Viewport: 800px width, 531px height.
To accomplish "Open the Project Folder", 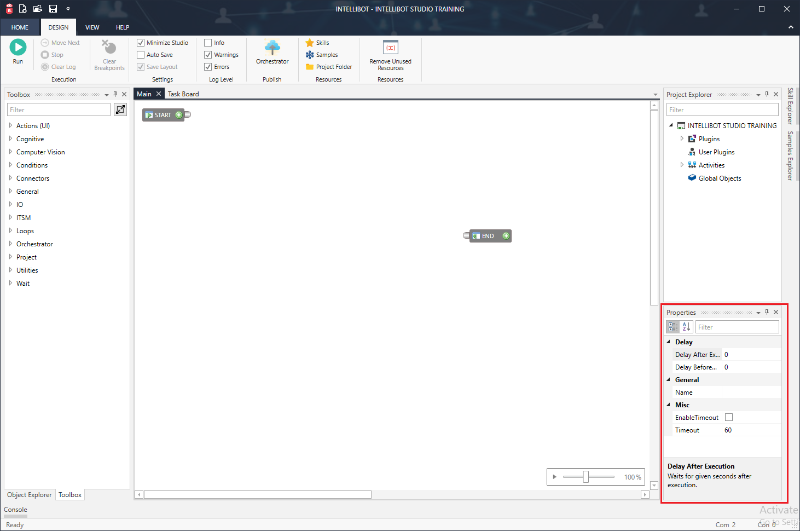I will (328, 67).
